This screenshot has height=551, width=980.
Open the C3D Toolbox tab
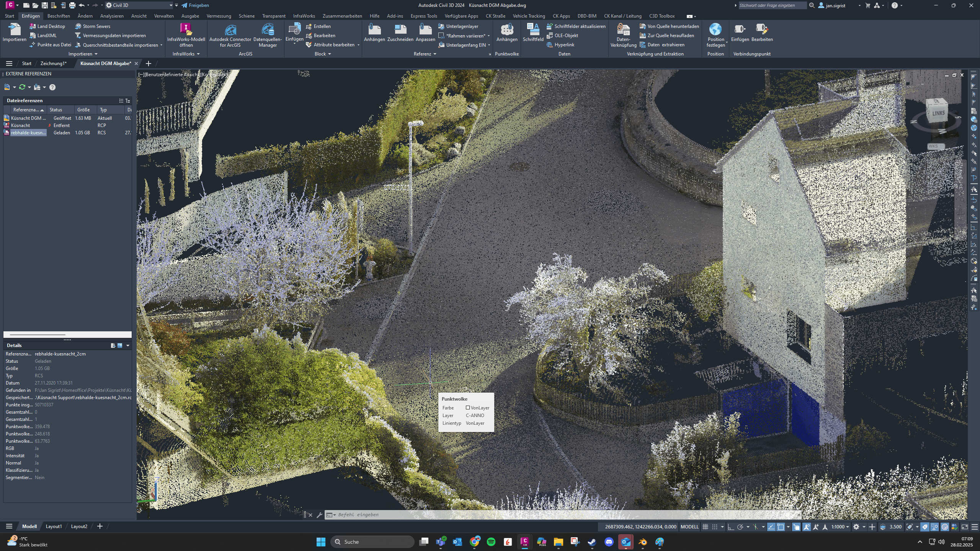[662, 16]
